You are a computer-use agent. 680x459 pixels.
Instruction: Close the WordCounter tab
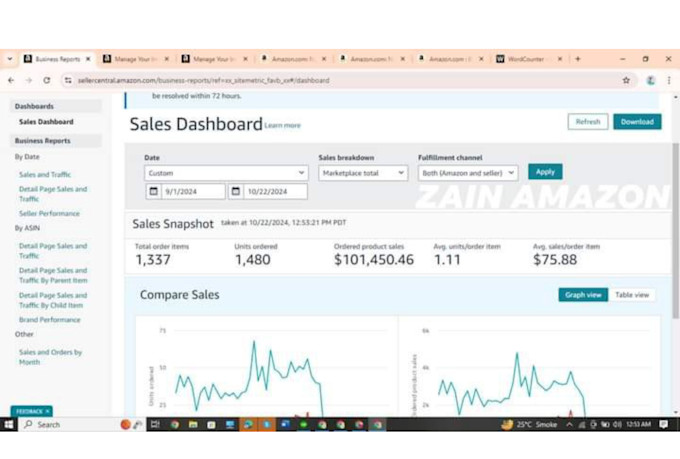(x=560, y=59)
